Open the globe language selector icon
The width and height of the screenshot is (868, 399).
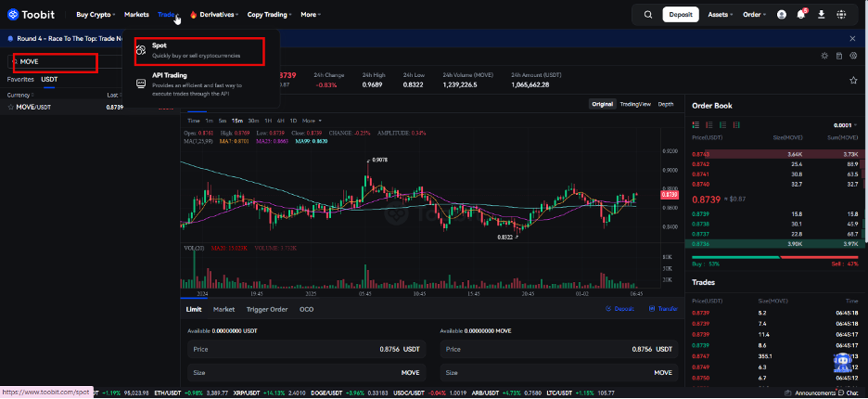(x=842, y=15)
